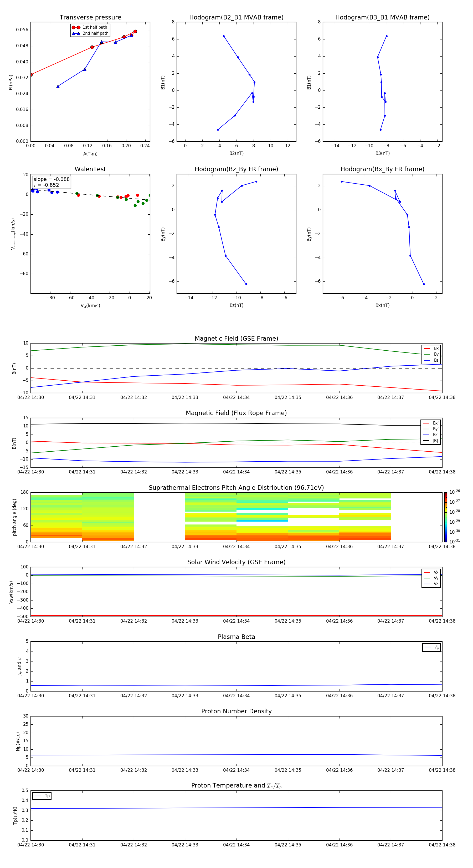Screen dimensions: 473x868
Task: Click the '10^-26' colorbar label
Action: (455, 492)
